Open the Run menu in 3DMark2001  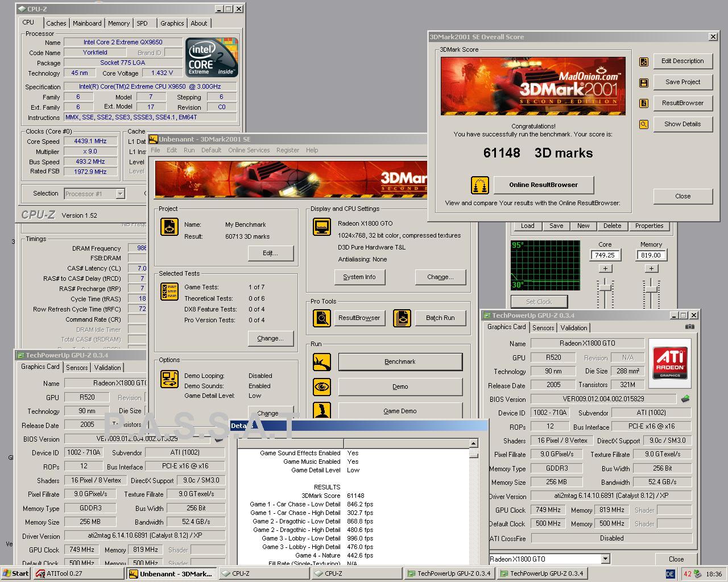tap(189, 150)
